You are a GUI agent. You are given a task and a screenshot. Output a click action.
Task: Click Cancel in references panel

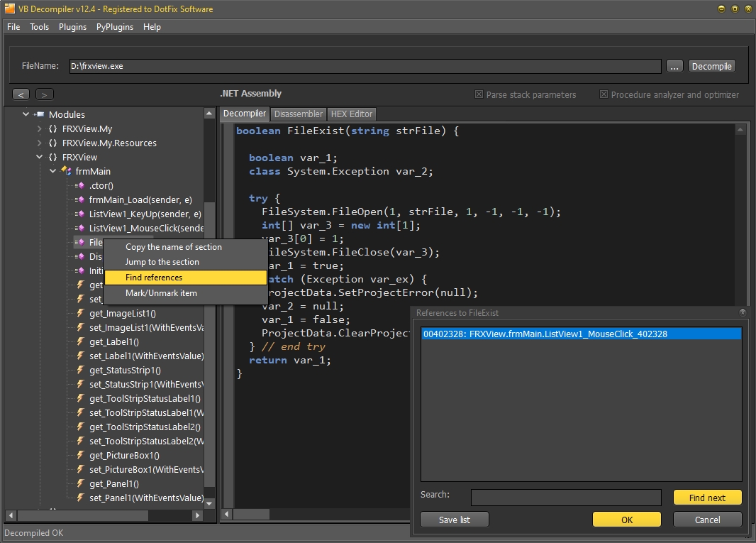pos(707,520)
